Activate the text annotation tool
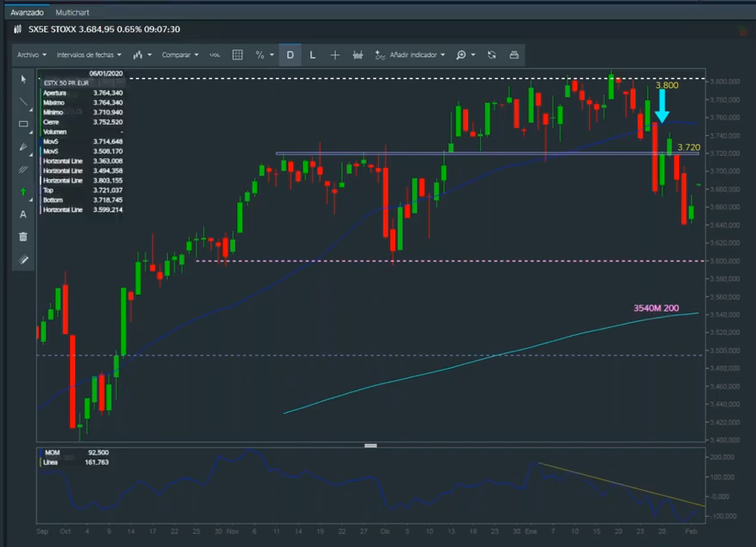The image size is (756, 547). pyautogui.click(x=23, y=214)
